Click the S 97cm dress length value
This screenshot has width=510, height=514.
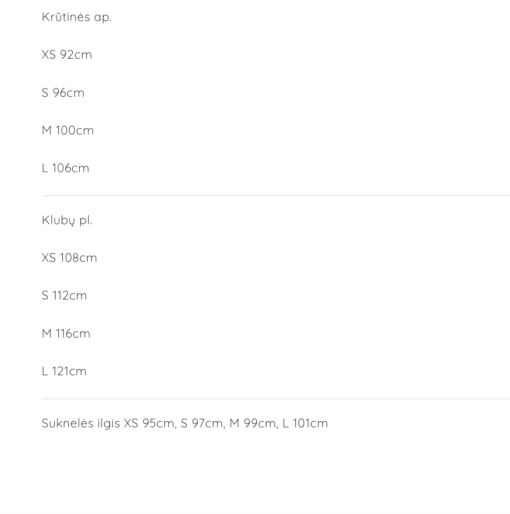(x=202, y=423)
